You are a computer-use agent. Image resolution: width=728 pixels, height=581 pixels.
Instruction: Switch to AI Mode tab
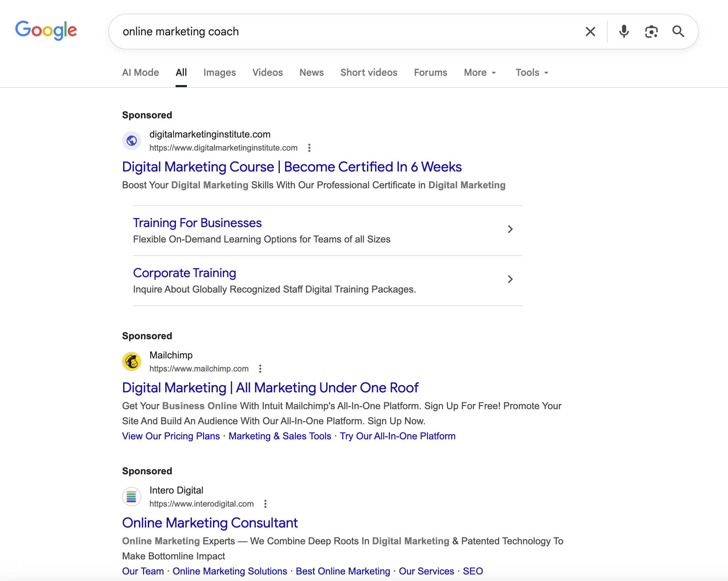(141, 72)
